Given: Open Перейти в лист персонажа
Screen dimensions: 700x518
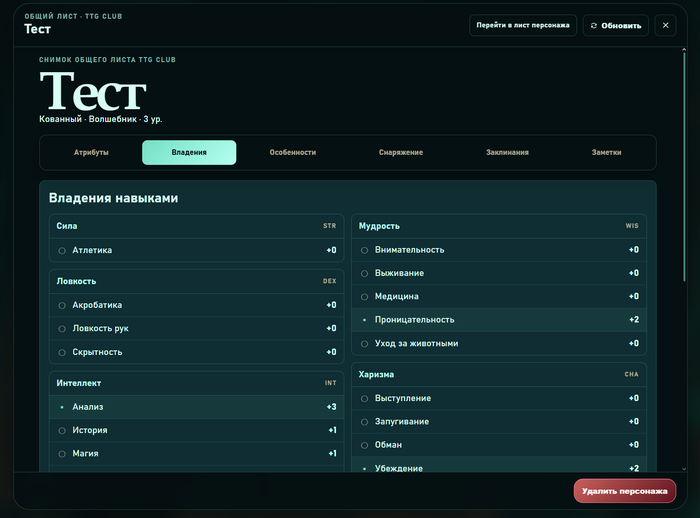Looking at the screenshot, I should 523,25.
